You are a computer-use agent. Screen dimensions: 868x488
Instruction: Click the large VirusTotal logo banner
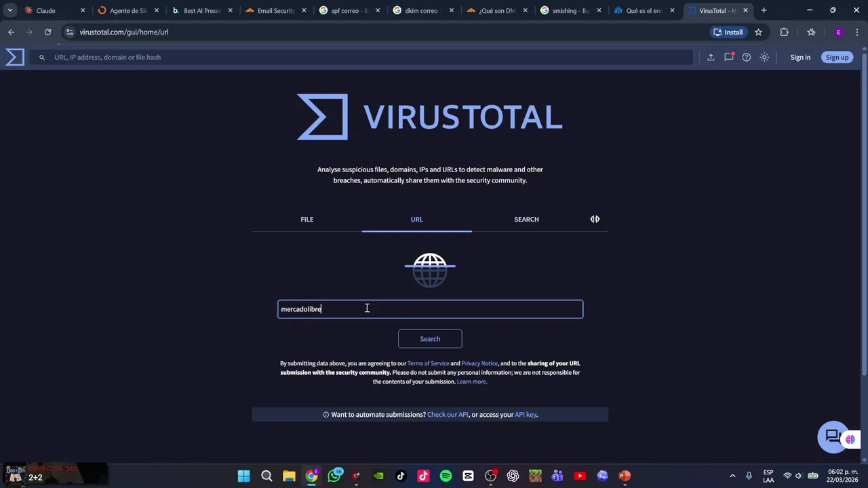[430, 117]
